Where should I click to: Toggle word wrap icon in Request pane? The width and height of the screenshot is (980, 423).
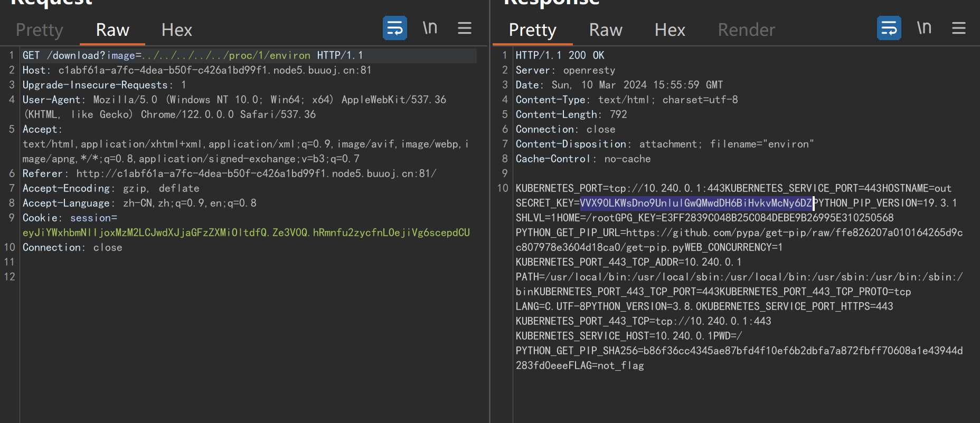point(394,28)
